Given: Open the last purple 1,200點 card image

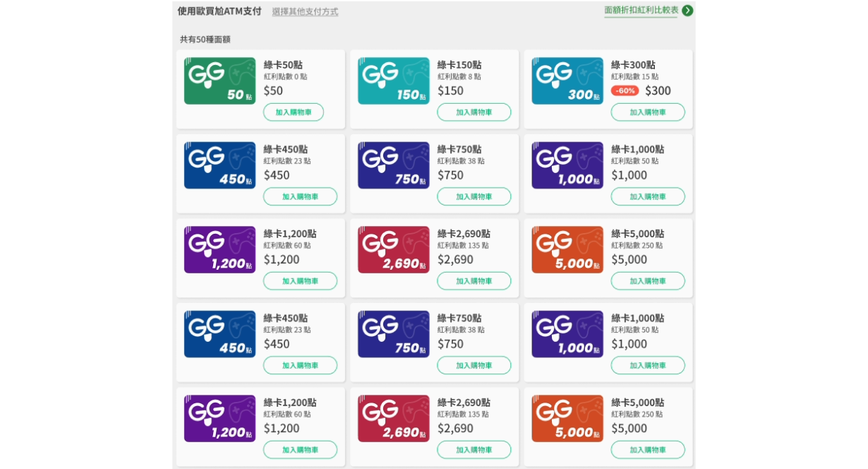Looking at the screenshot, I should click(219, 419).
